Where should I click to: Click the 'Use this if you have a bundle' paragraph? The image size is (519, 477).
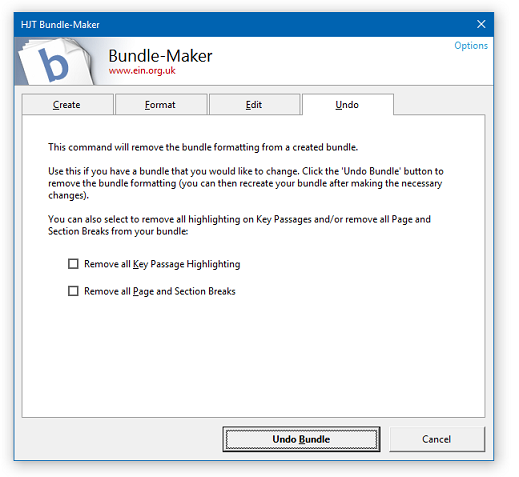[246, 183]
